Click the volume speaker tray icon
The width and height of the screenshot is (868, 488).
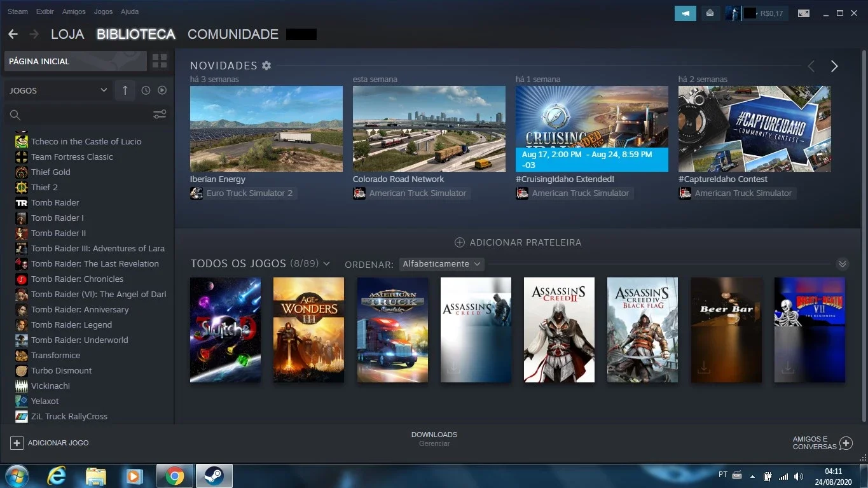pos(798,476)
